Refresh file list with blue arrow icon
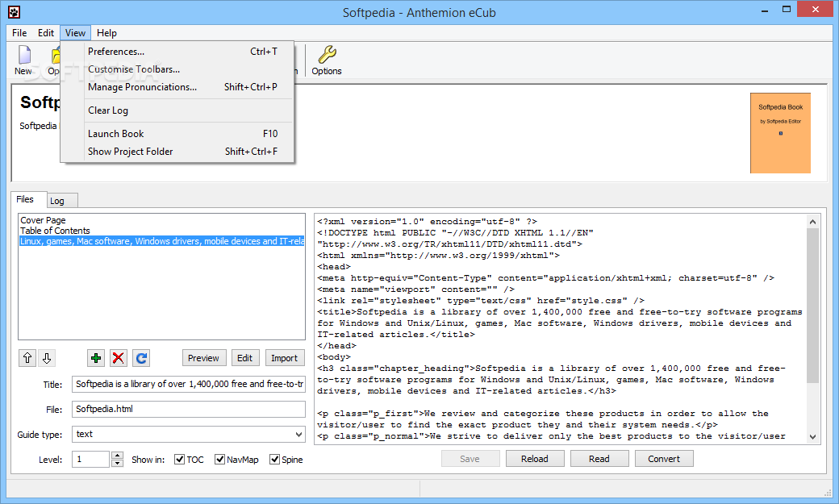This screenshot has height=504, width=839. coord(141,358)
